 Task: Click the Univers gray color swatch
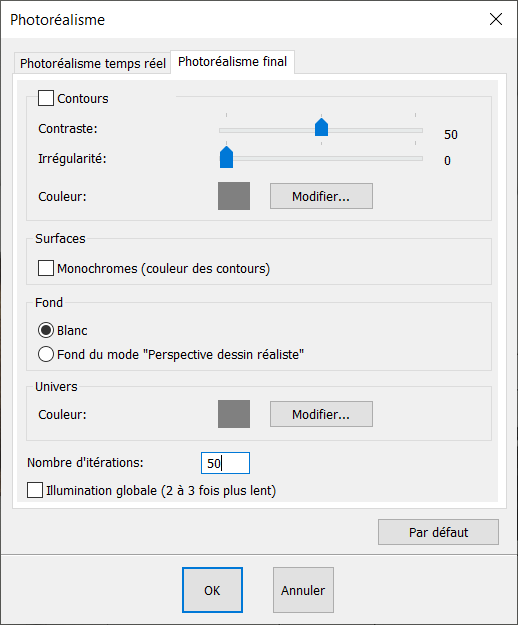coord(234,414)
